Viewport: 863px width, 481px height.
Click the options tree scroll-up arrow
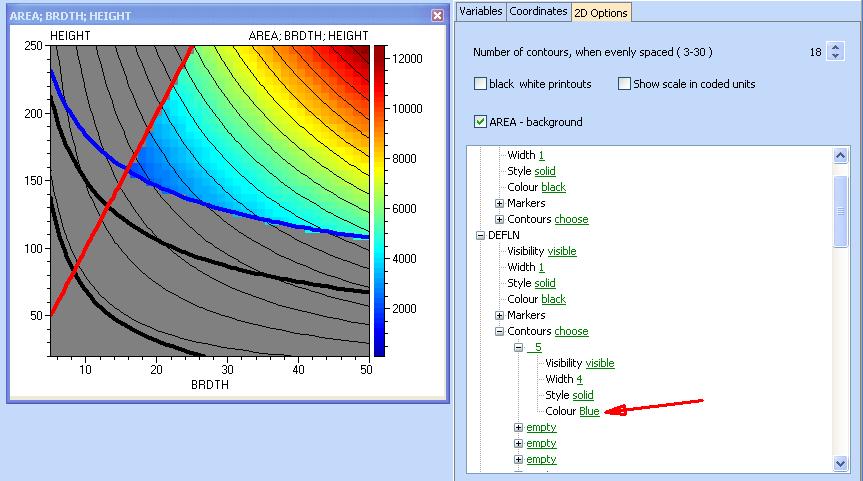point(841,155)
